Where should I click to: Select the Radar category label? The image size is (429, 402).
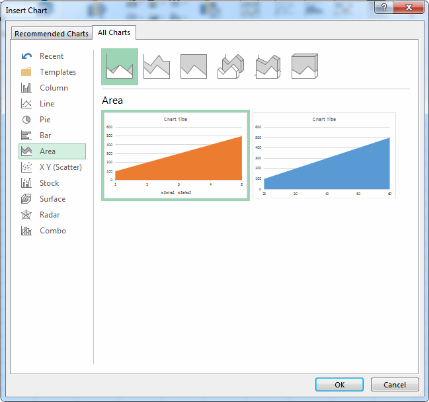[50, 215]
